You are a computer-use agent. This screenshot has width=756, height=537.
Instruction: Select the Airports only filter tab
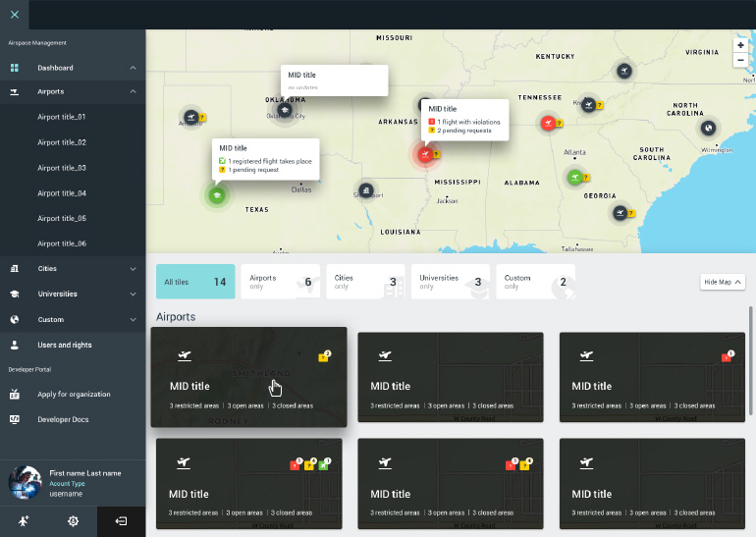pyautogui.click(x=280, y=282)
